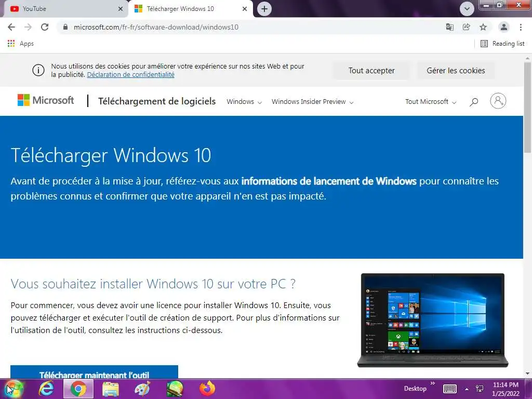Open the taskbar clock and date
The width and height of the screenshot is (532, 399).
click(506, 389)
